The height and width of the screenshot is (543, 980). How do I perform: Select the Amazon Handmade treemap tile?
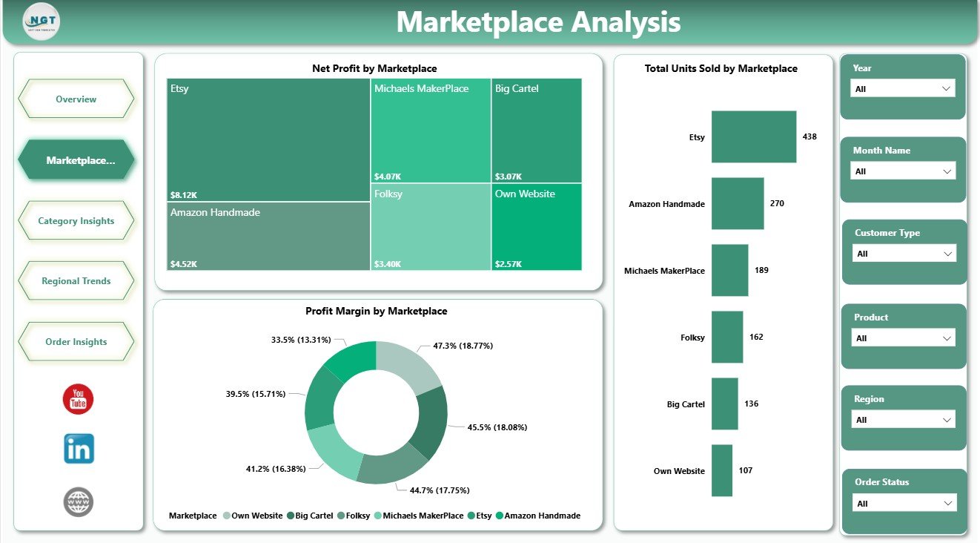268,236
